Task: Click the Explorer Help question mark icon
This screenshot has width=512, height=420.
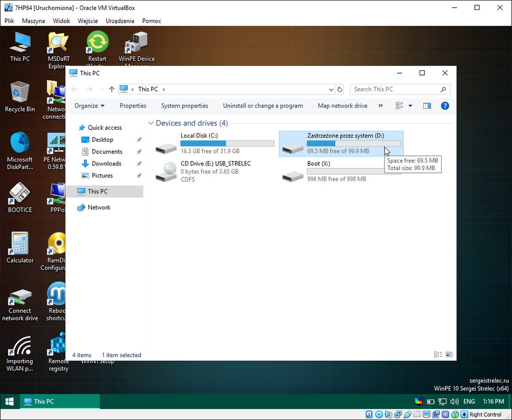Action: (445, 106)
